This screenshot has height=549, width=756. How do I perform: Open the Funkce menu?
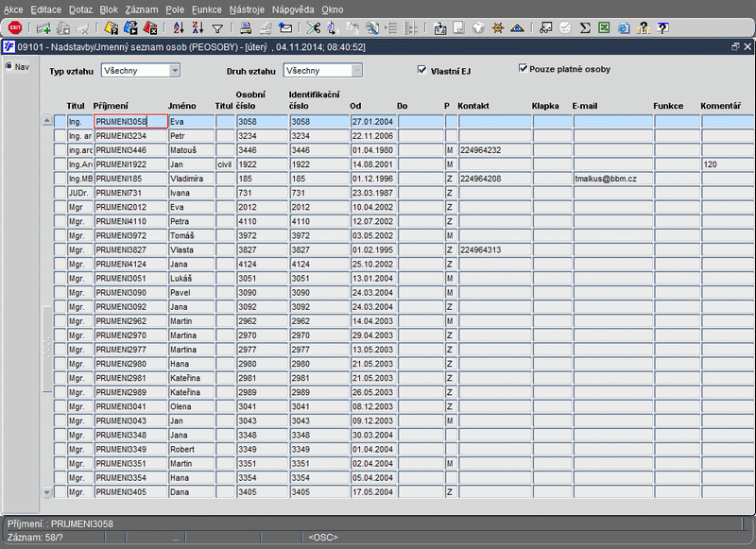point(207,9)
